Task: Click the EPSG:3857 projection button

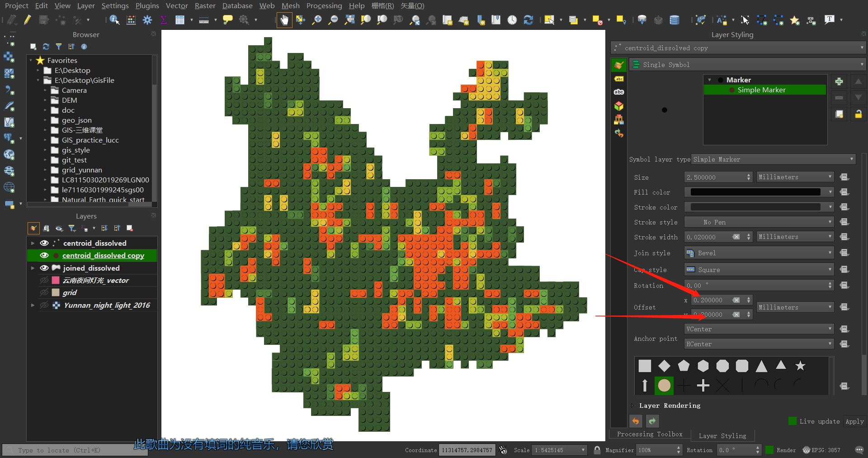Action: click(821, 450)
